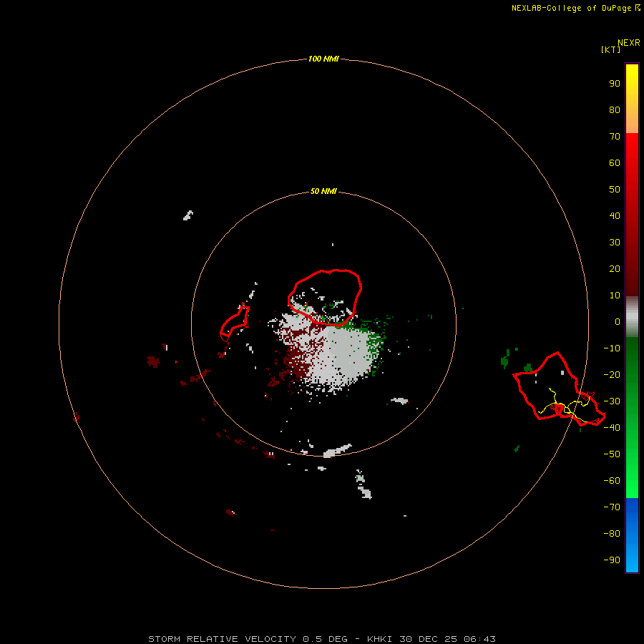Click the -60 value on velocity scale

(612, 481)
